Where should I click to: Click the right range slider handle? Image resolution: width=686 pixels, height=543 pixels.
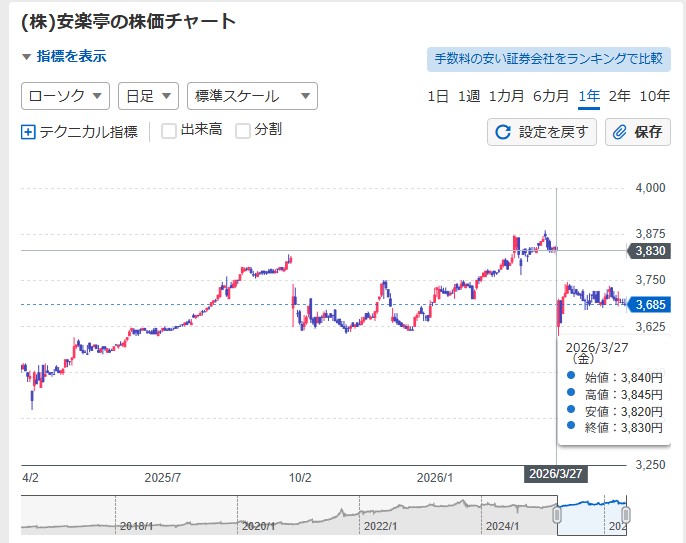(626, 515)
